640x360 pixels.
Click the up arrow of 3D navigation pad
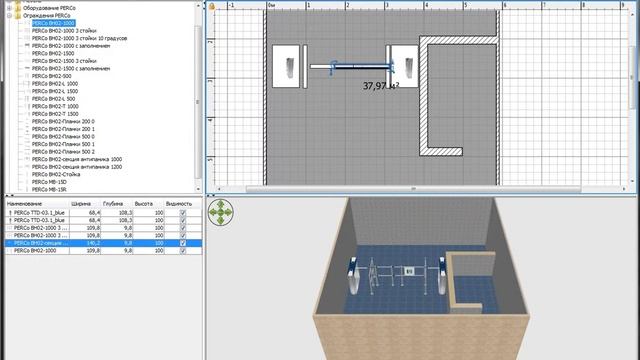(220, 204)
